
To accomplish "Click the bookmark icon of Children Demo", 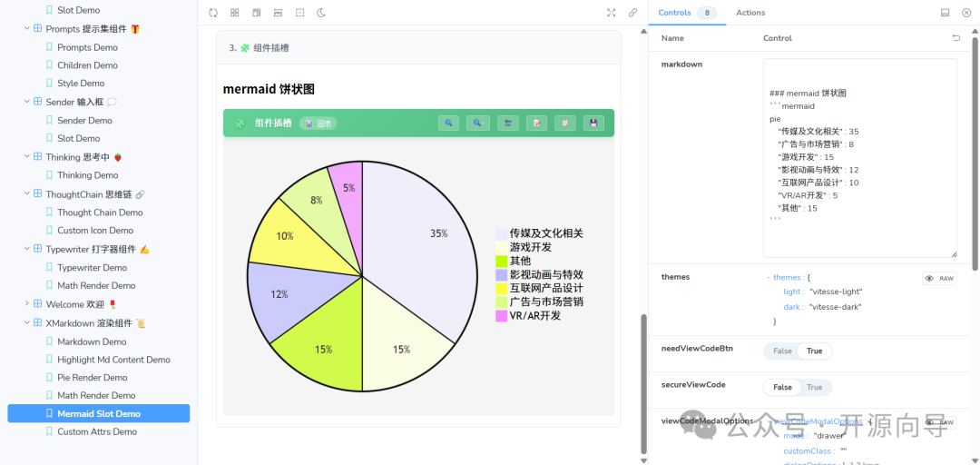I will (x=49, y=65).
